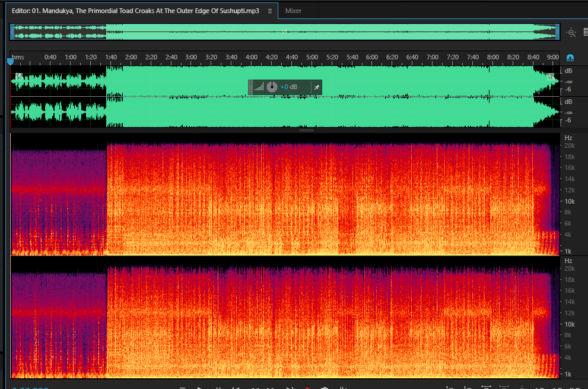The height and width of the screenshot is (389, 588).
Task: Click 9:00 on the time ruler
Action: tap(553, 57)
